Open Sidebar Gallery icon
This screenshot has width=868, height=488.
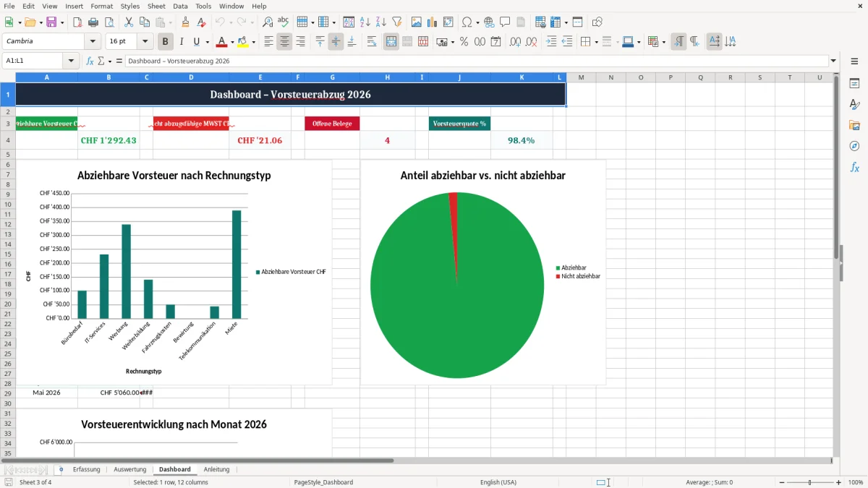click(854, 125)
